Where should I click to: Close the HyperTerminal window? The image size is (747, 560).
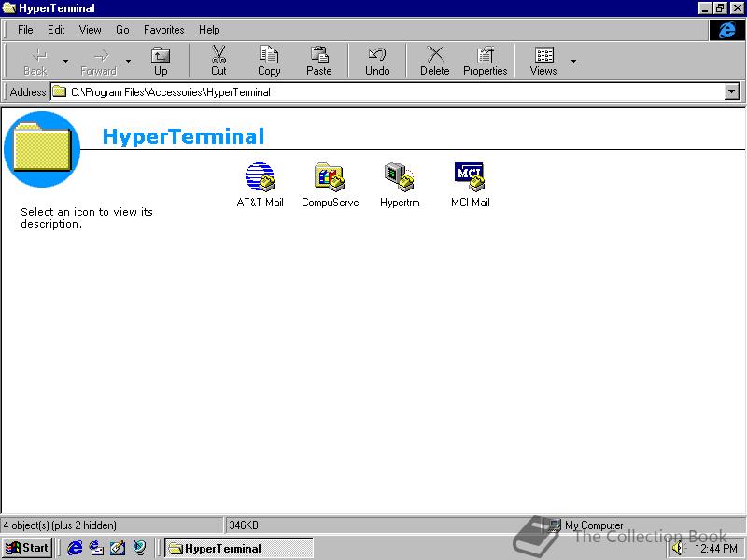737,8
